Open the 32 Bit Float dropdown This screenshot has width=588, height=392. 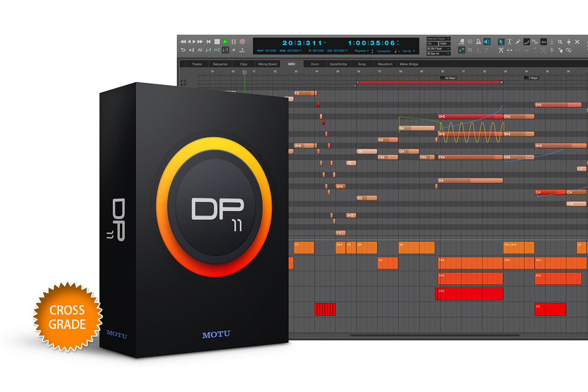[439, 49]
